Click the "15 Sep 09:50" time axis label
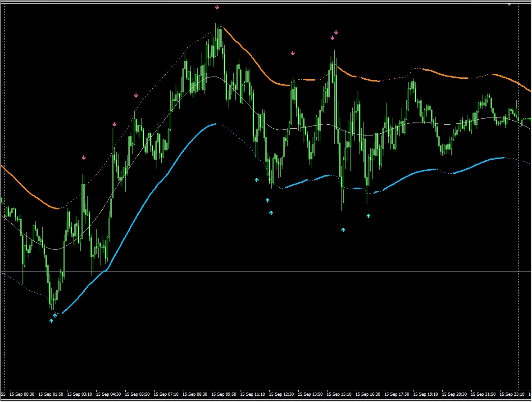Screen dimensions: 532x402 [224, 394]
